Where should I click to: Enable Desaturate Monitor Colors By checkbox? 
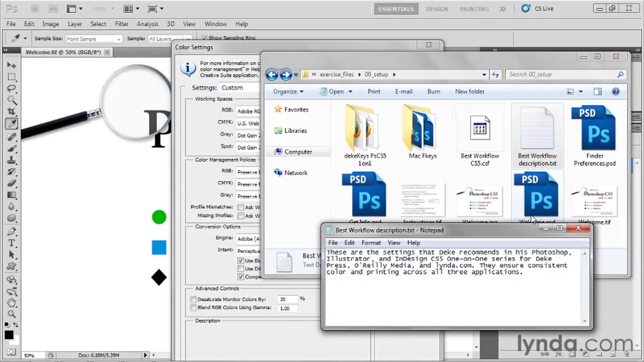coord(193,300)
